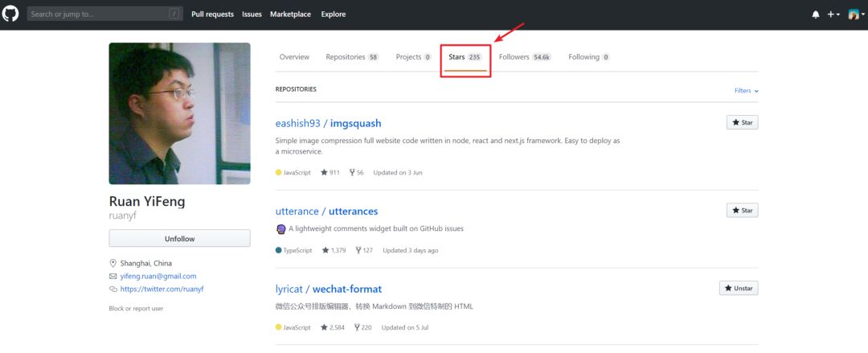868x353 pixels.
Task: Open Issues in top navigation
Action: (252, 14)
